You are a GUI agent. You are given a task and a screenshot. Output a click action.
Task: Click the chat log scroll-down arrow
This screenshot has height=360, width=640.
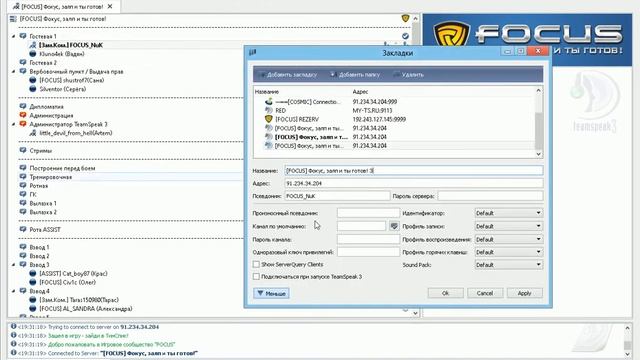(x=627, y=354)
